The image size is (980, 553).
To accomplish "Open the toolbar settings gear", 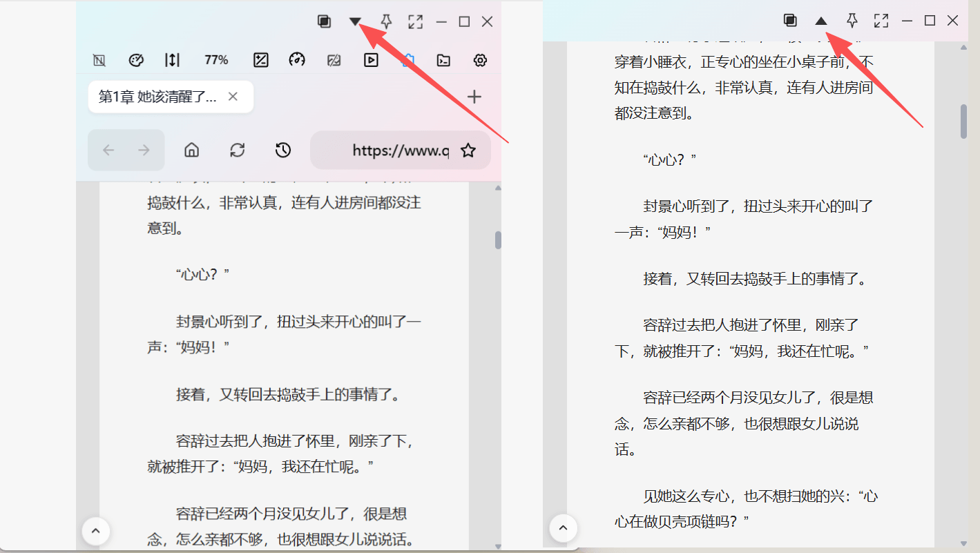I will coord(479,60).
